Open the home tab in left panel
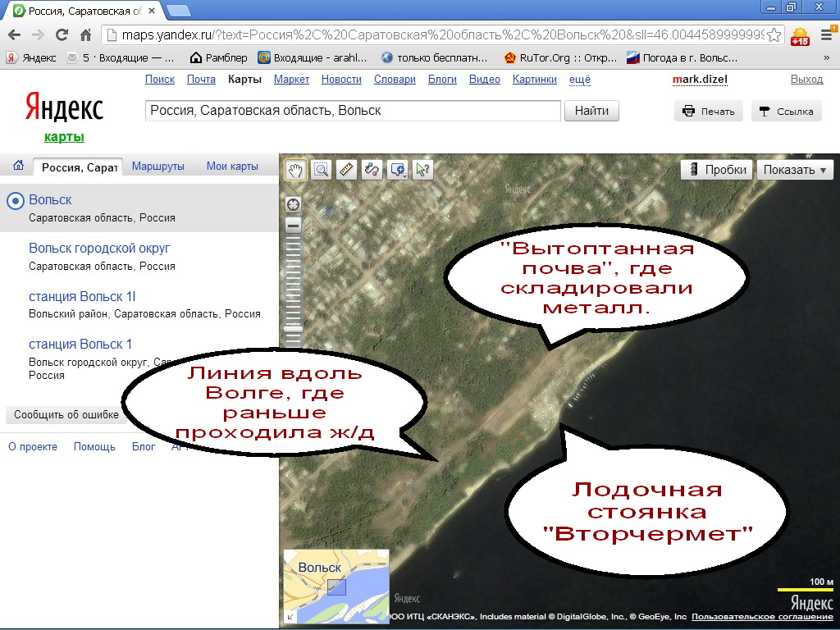The width and height of the screenshot is (840, 630). 18,166
